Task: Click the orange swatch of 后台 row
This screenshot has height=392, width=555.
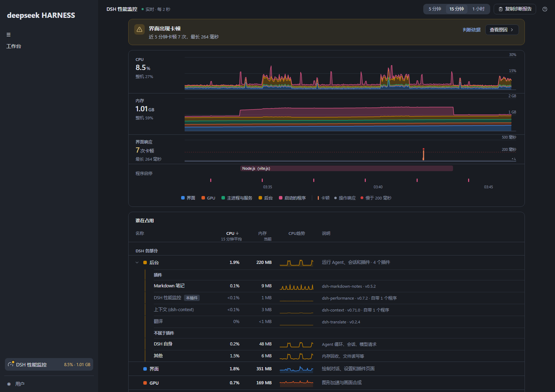Action: (x=145, y=262)
